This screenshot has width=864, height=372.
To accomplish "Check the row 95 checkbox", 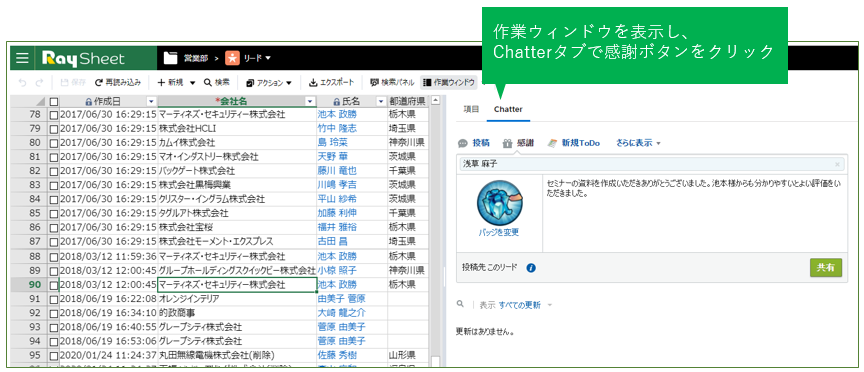I will click(x=53, y=355).
